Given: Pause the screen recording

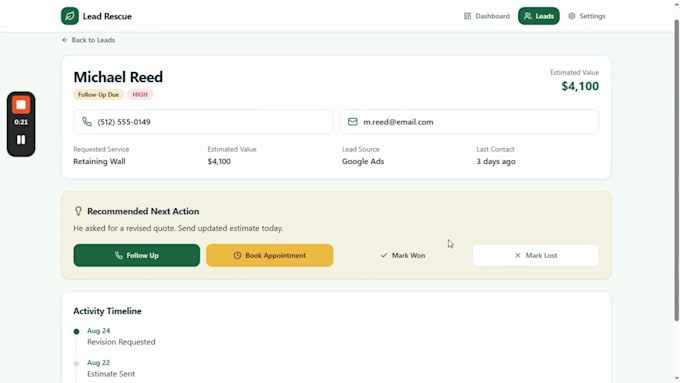Looking at the screenshot, I should click(21, 140).
